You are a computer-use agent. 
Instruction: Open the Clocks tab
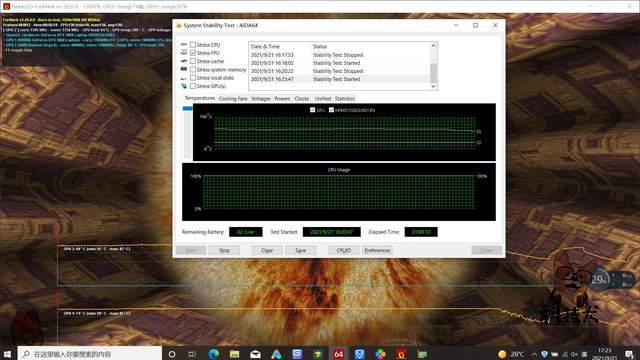point(302,98)
